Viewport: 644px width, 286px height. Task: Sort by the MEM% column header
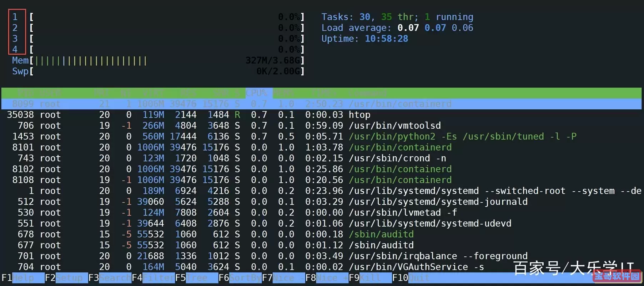pyautogui.click(x=284, y=93)
